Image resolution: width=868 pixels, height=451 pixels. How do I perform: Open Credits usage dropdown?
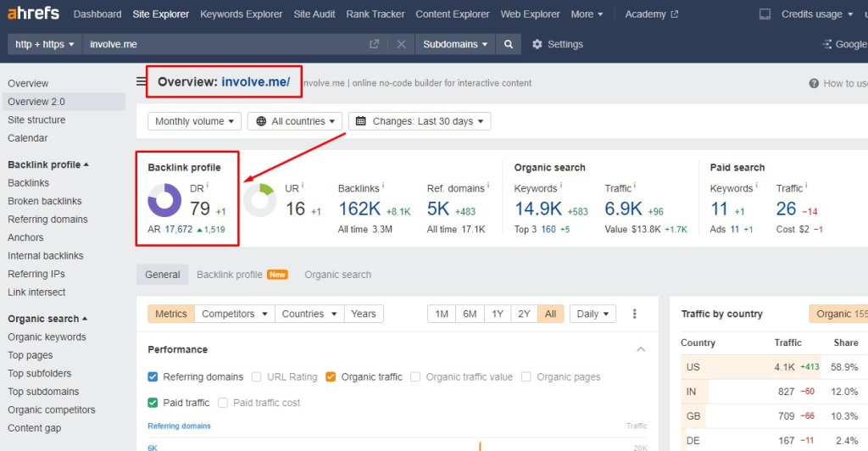point(817,14)
